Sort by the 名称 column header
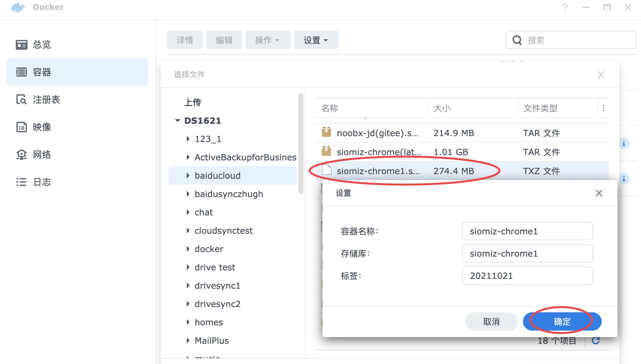 coord(372,108)
